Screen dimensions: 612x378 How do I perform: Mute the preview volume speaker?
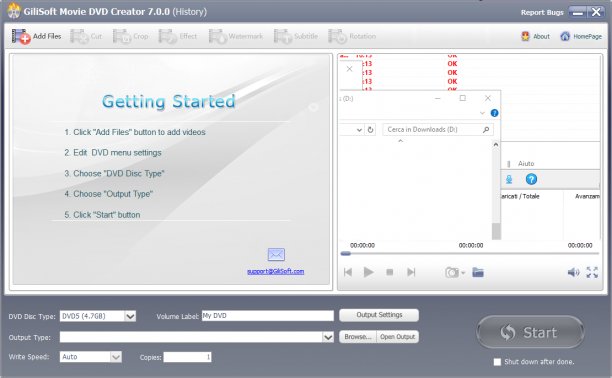tap(573, 272)
